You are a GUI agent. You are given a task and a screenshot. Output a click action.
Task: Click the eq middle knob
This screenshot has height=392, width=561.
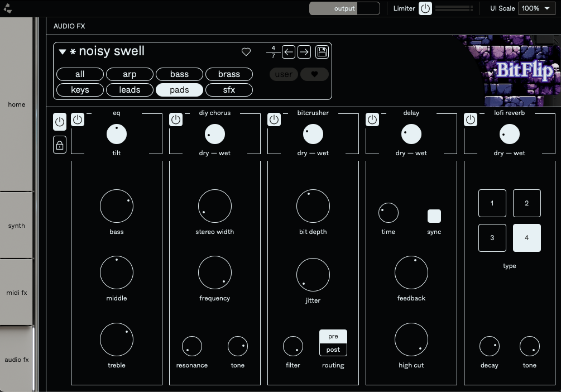pyautogui.click(x=117, y=273)
